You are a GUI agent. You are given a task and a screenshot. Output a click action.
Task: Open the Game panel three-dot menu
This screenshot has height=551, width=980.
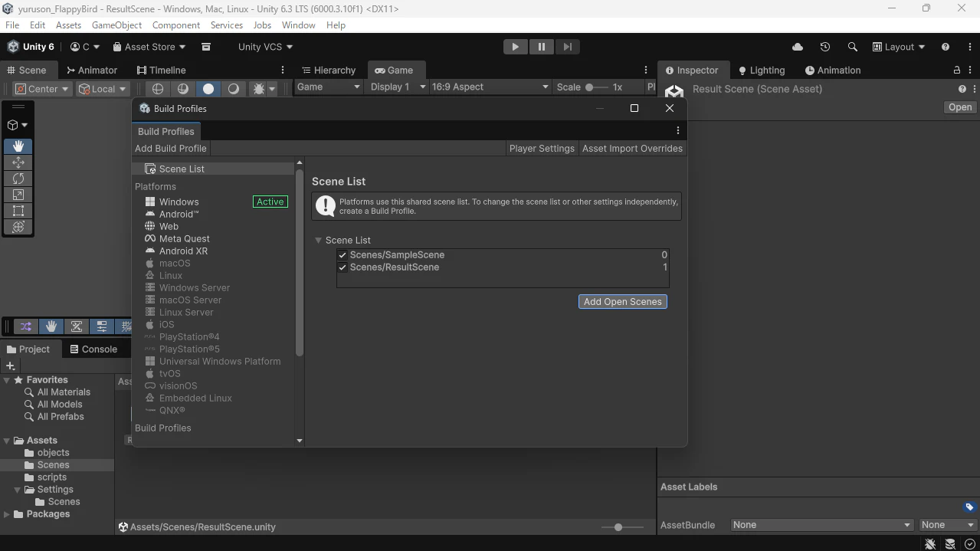pyautogui.click(x=646, y=70)
